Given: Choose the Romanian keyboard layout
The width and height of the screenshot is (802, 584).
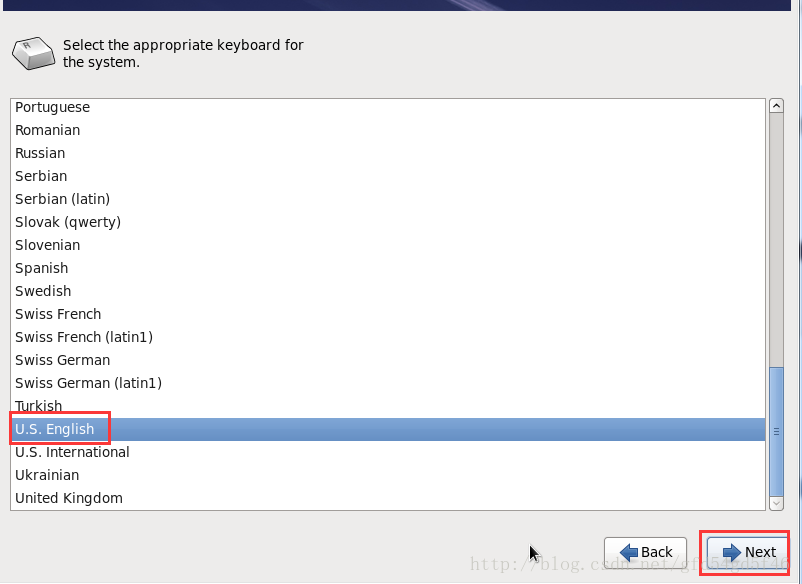Looking at the screenshot, I should [47, 130].
